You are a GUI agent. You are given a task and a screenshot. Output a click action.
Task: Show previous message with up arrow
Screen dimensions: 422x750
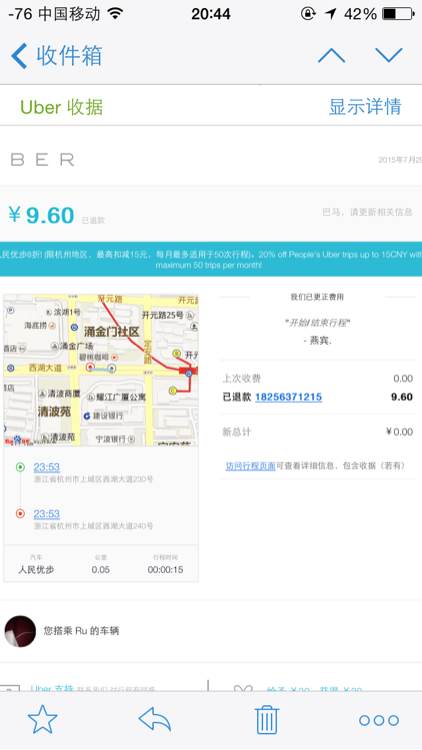coord(332,55)
